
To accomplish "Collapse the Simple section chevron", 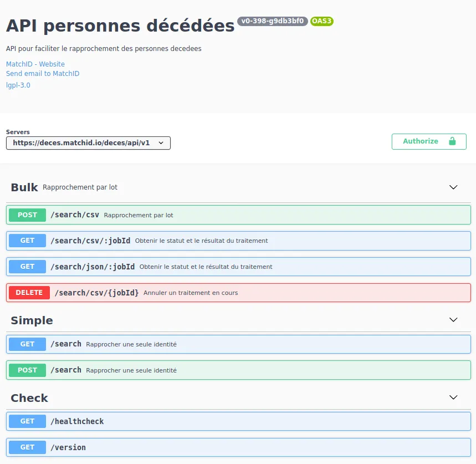I will [453, 320].
